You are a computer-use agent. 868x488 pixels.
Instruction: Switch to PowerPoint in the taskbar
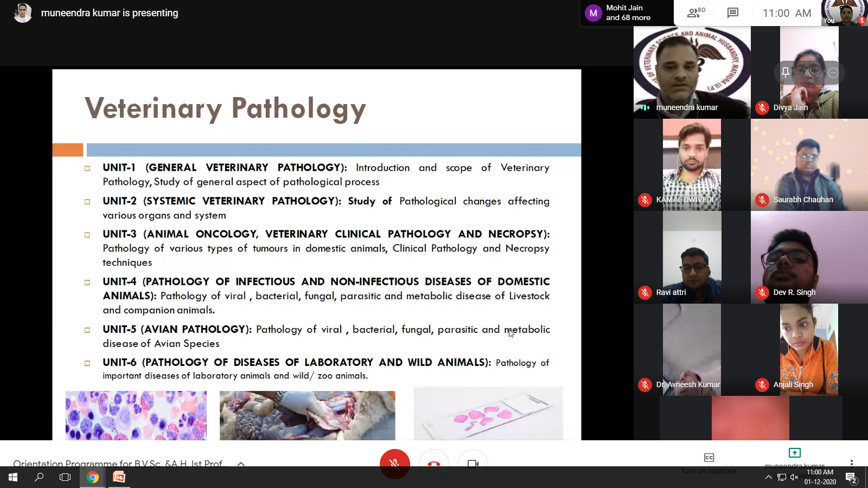click(119, 477)
